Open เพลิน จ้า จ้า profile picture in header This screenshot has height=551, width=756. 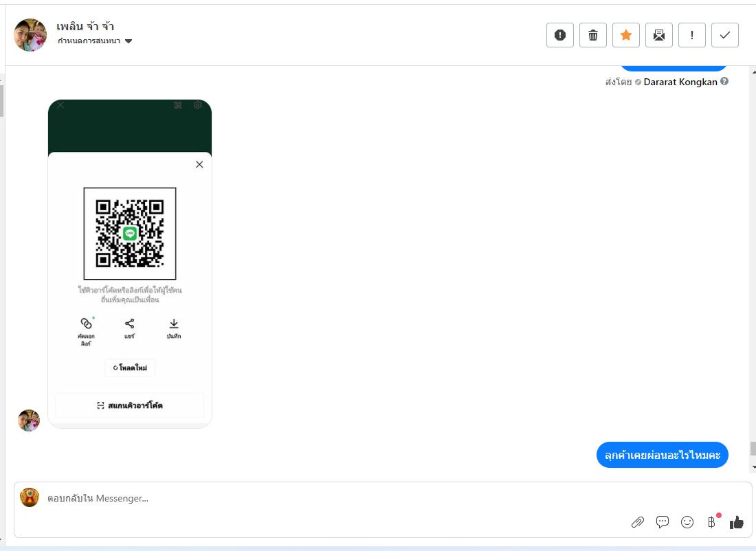coord(30,35)
